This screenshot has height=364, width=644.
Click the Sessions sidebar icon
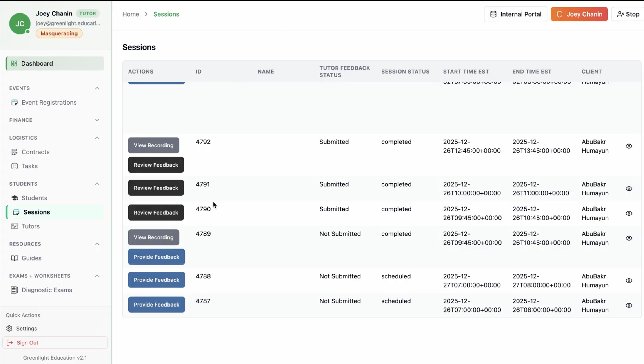tap(16, 212)
